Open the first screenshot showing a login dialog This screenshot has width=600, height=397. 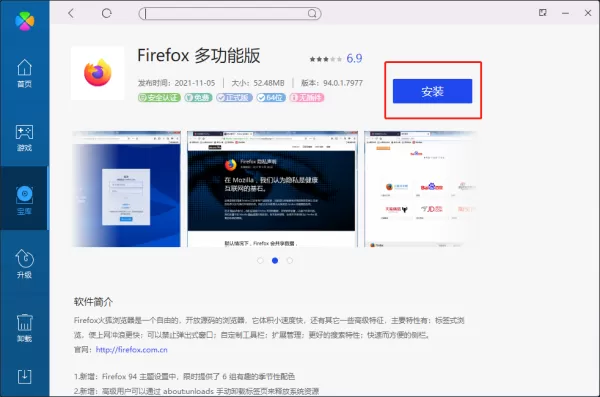tap(126, 189)
